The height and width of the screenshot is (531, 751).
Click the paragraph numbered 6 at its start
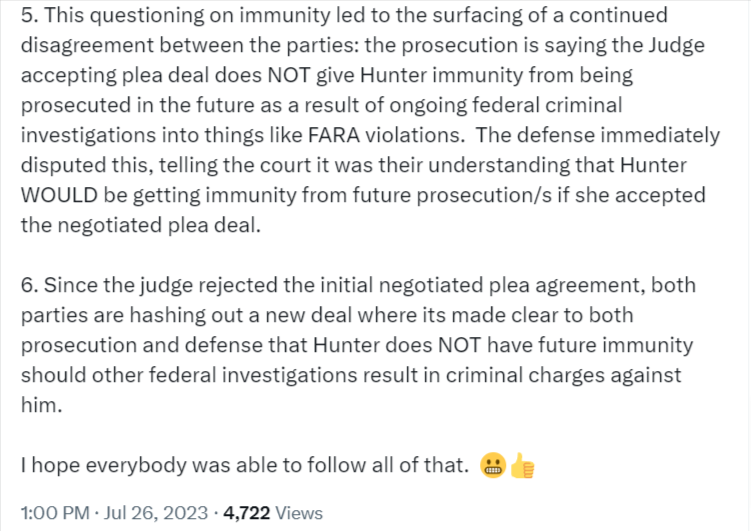pos(28,287)
